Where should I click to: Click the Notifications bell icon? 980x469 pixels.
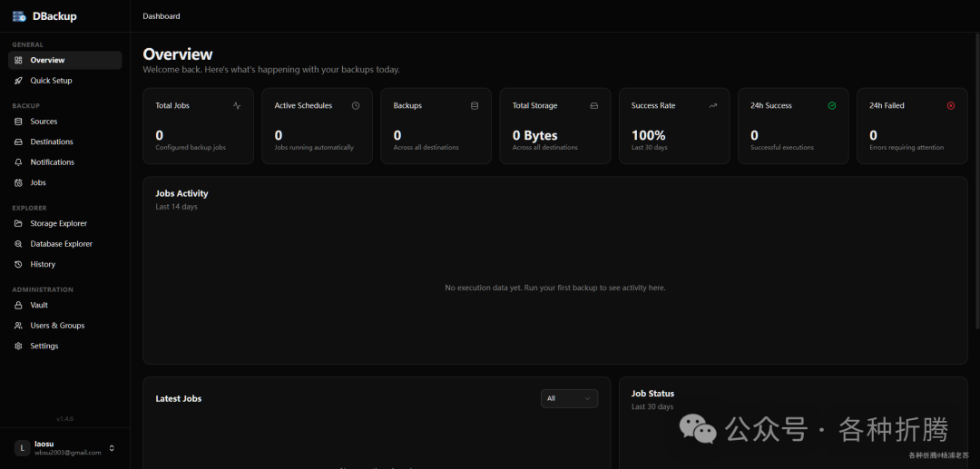point(18,162)
